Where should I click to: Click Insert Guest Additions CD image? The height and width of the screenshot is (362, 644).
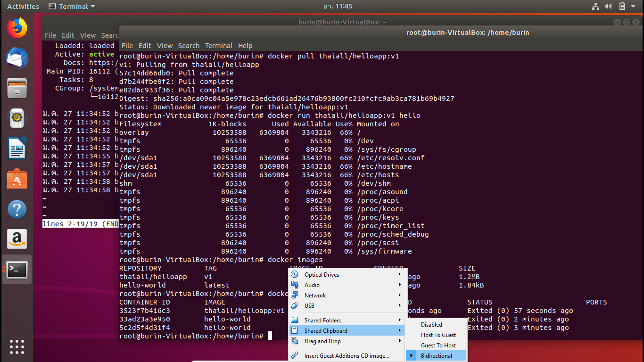coord(347,356)
